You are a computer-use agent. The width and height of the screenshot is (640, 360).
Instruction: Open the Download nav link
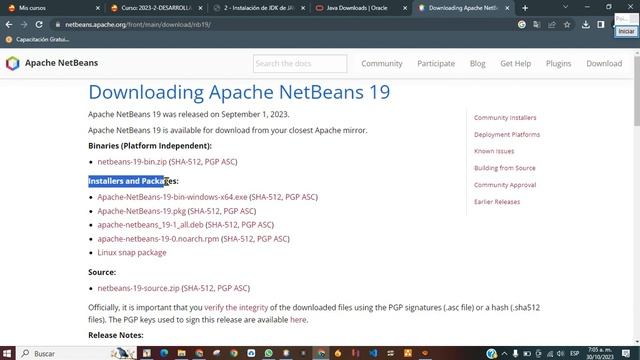604,64
